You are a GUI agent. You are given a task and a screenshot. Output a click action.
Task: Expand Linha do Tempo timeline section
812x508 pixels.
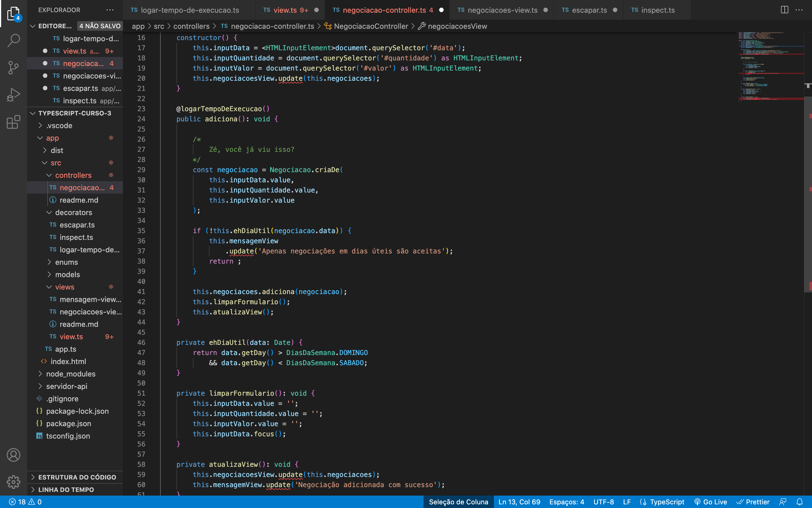click(75, 490)
